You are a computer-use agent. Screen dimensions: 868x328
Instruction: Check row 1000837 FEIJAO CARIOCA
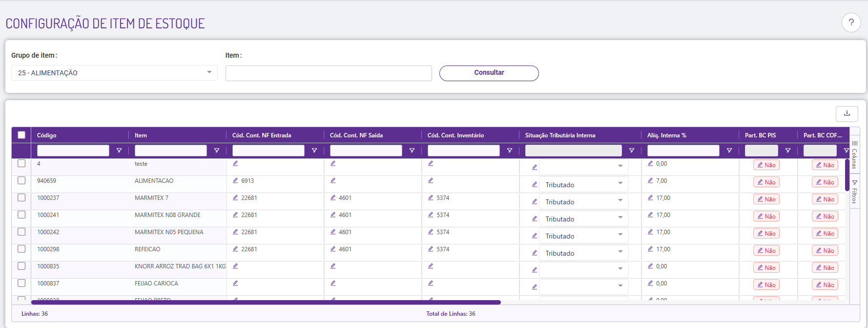(21, 283)
